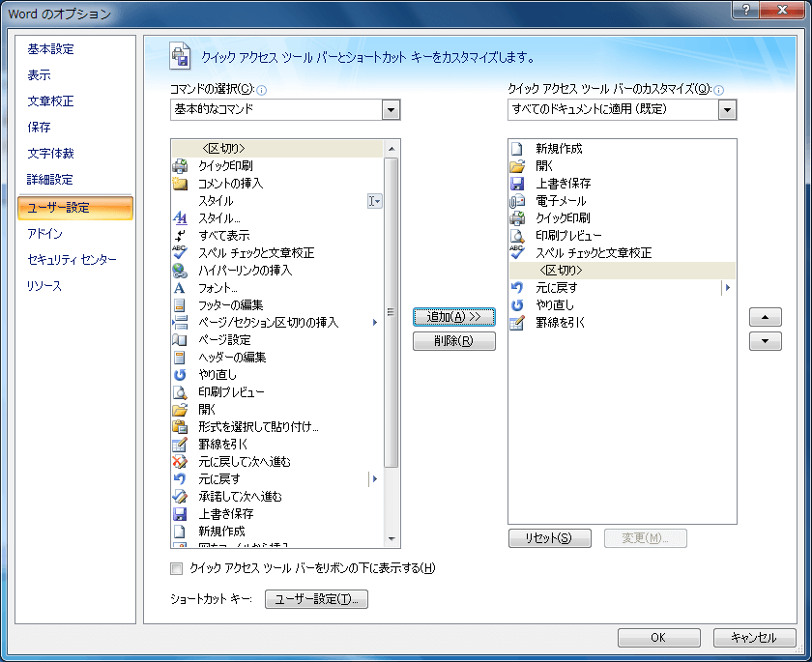Screen dimensions: 812x662
Task: Click help info icon beside コマンドの選択
Action: pyautogui.click(x=262, y=91)
